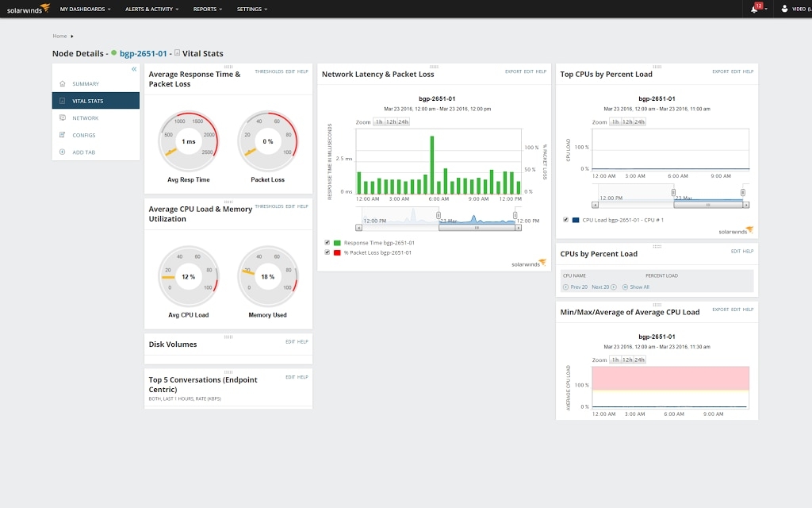Toggle the CPU Load CPU #1 checkbox
The height and width of the screenshot is (508, 812).
point(565,221)
